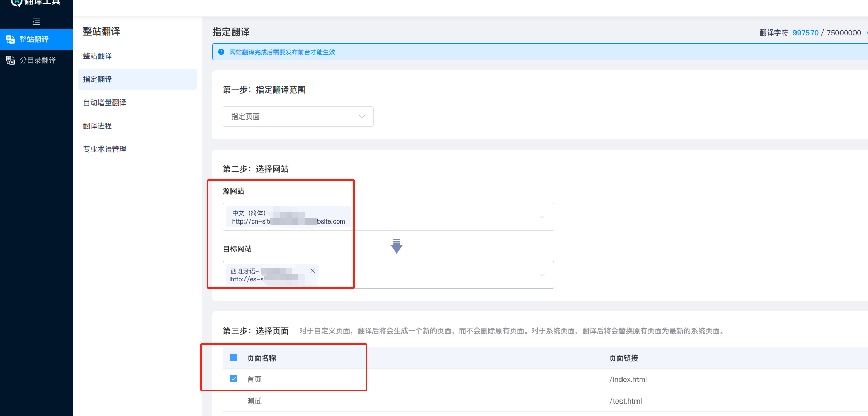Click the 分目录翻译 icon in sidebar
The image size is (868, 416).
click(10, 60)
